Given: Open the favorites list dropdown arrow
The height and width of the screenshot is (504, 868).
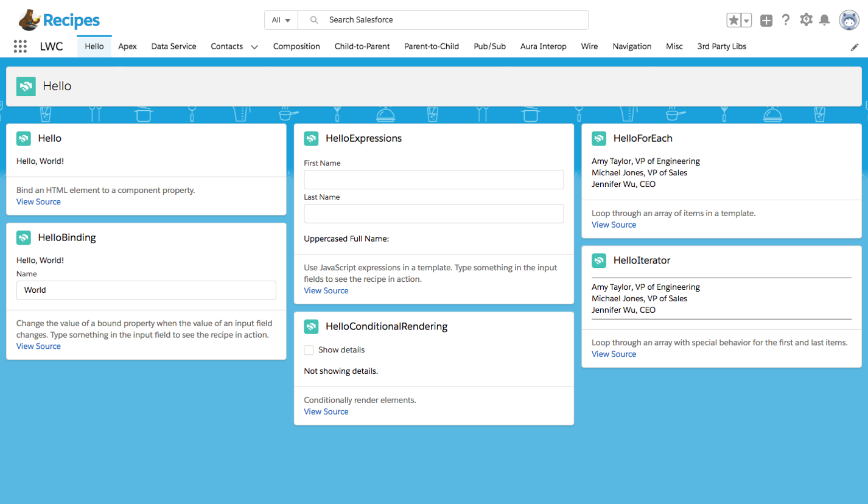Looking at the screenshot, I should (747, 20).
